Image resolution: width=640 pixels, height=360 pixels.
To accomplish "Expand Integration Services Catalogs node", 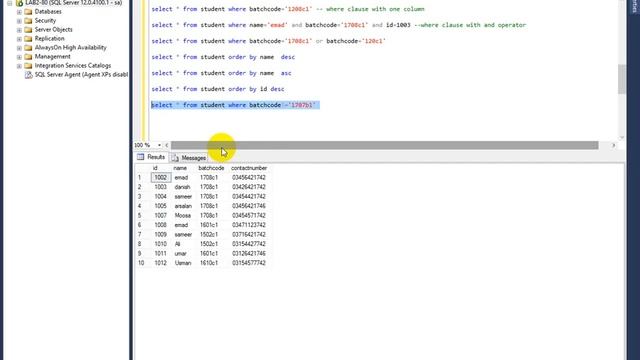I will pyautogui.click(x=19, y=66).
